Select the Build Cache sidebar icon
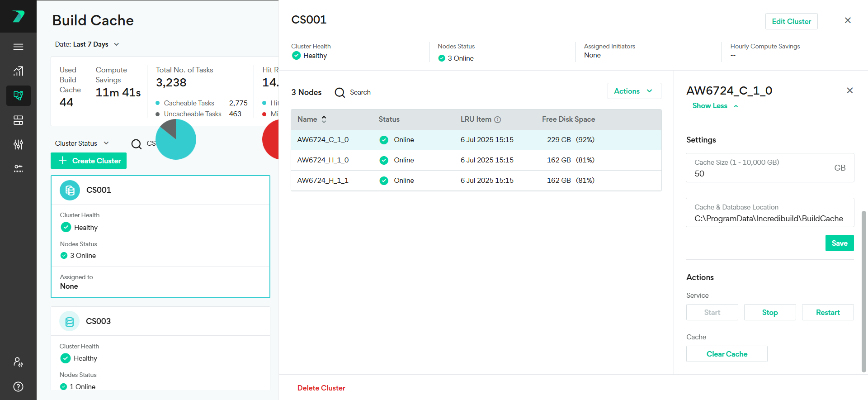Viewport: 868px width, 400px height. point(18,95)
